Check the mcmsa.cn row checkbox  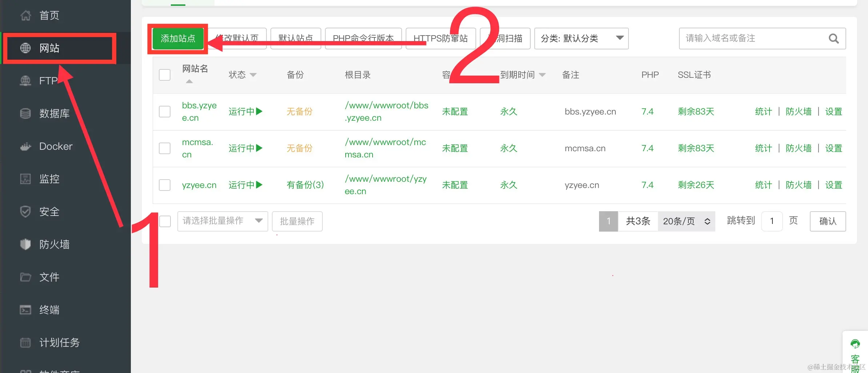coord(165,148)
